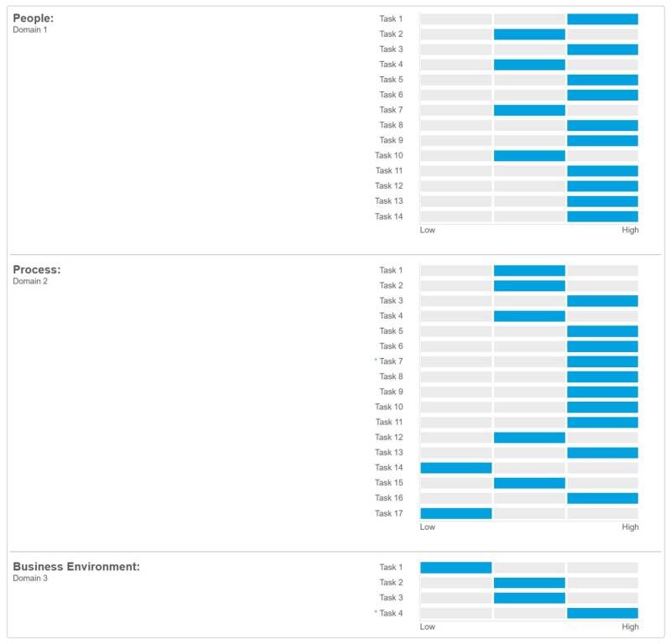Click the Domain 2 subtitle under Process
Viewport: 671px width, 644px height.
[30, 282]
